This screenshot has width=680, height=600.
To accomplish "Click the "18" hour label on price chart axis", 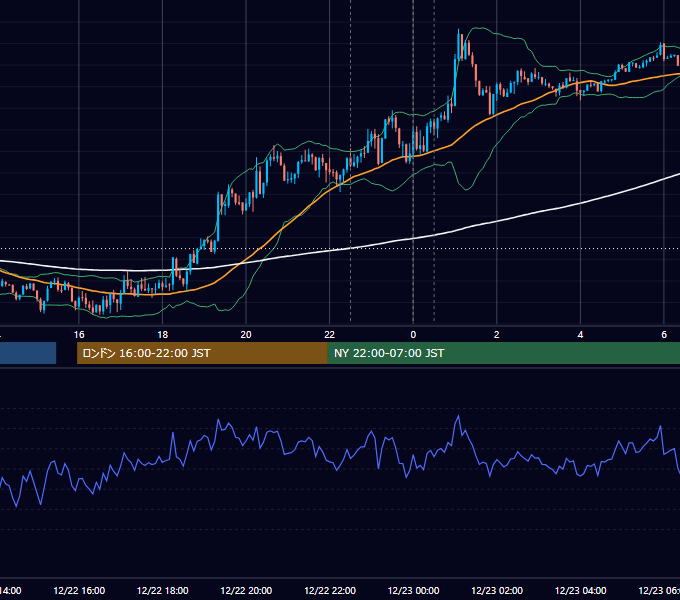I will coord(163,335).
